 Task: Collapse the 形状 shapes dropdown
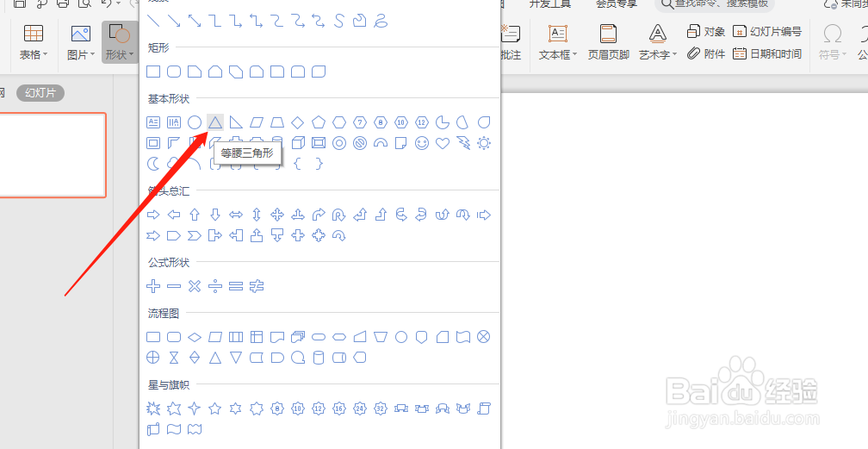[119, 41]
